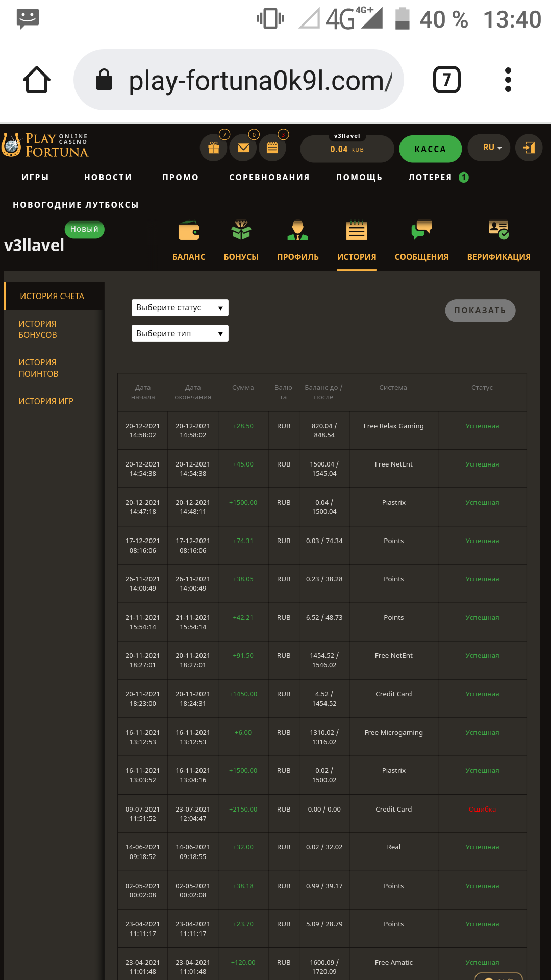Tap the browser home icon
The height and width of the screenshot is (980, 551).
tap(37, 80)
